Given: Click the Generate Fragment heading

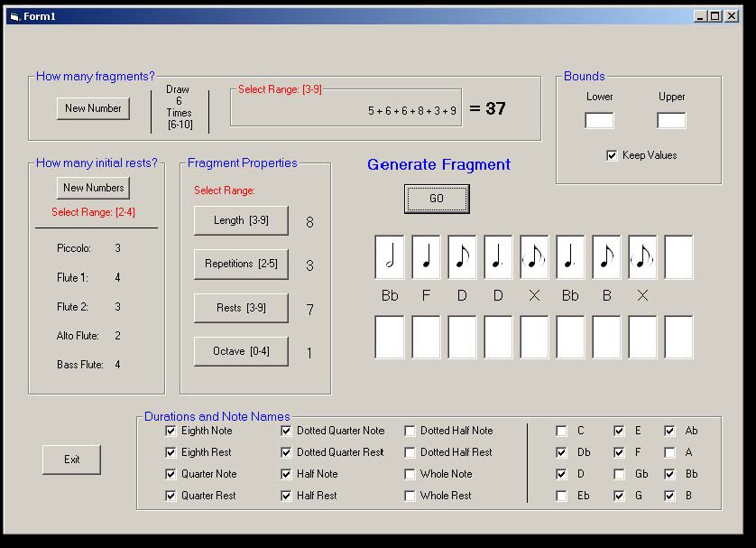Looking at the screenshot, I should point(438,164).
